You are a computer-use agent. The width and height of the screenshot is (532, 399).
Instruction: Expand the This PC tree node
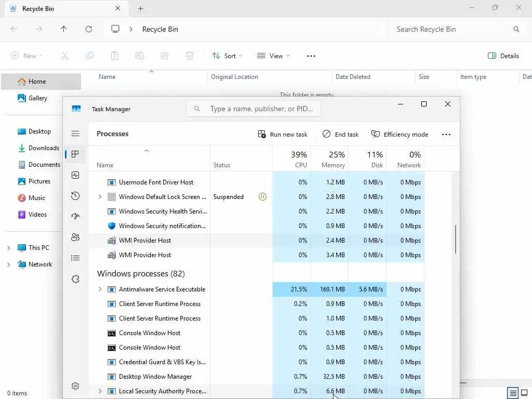pos(8,248)
